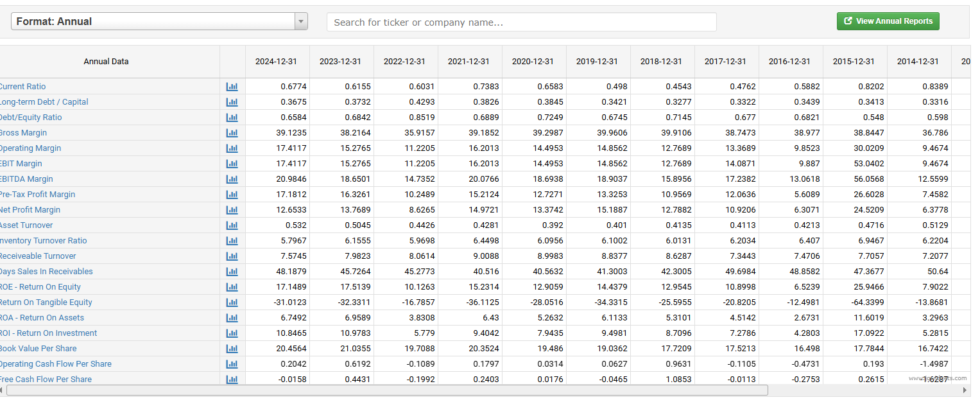Click chart icon beside ROE - Return On Equity
Screen dimensions: 980x402
tap(232, 287)
